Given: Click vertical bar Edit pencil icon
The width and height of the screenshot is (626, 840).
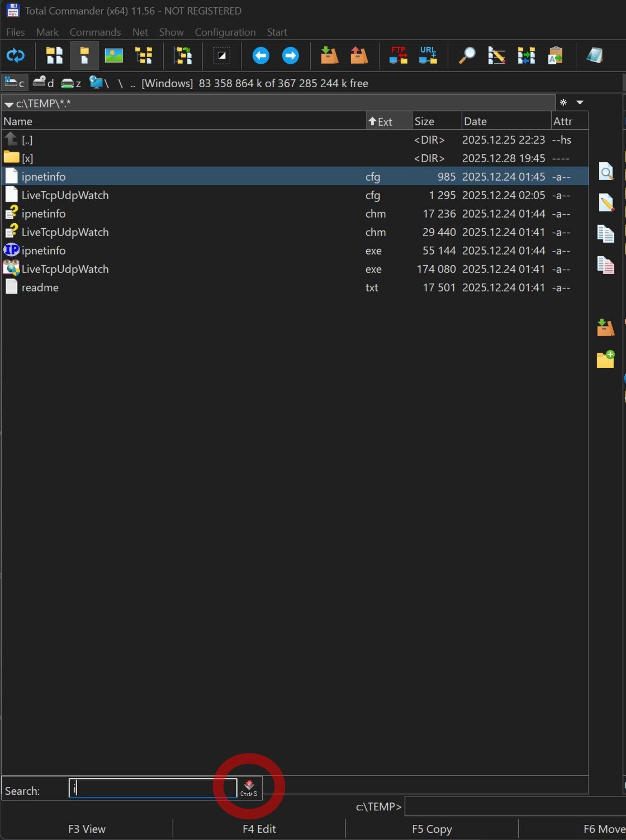Looking at the screenshot, I should click(606, 202).
